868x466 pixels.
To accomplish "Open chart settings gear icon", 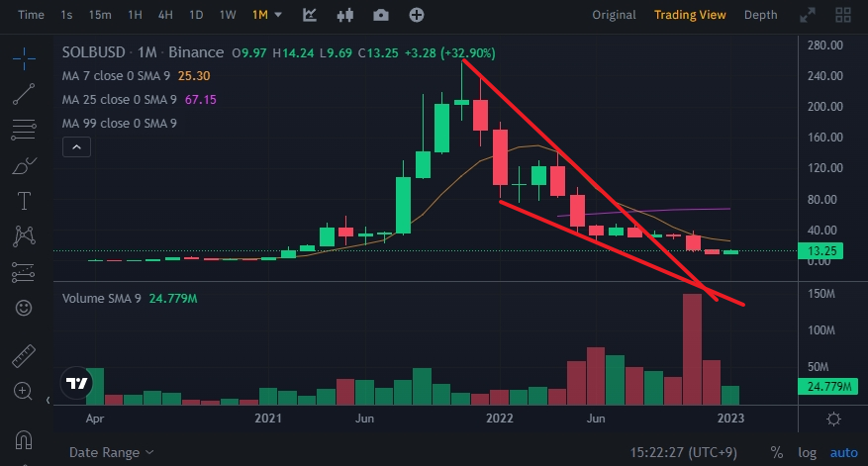I will click(x=833, y=419).
